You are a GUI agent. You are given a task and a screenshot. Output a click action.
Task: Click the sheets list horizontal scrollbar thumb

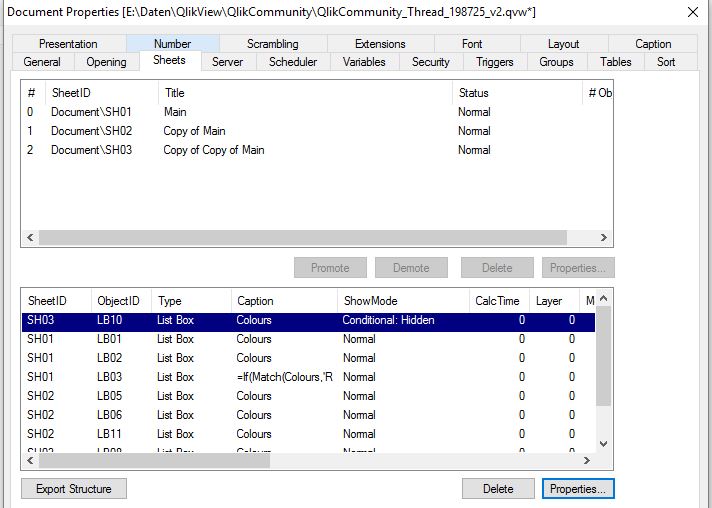click(x=303, y=237)
